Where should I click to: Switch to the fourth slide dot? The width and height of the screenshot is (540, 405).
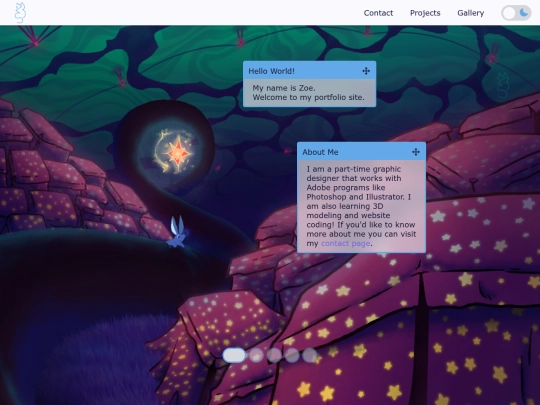pos(292,355)
